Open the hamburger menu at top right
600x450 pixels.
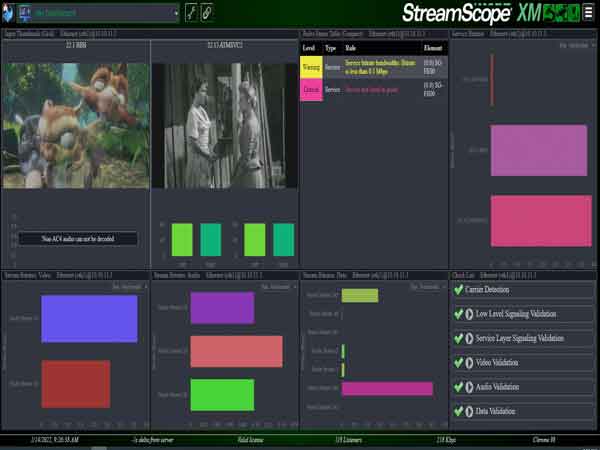coord(589,12)
